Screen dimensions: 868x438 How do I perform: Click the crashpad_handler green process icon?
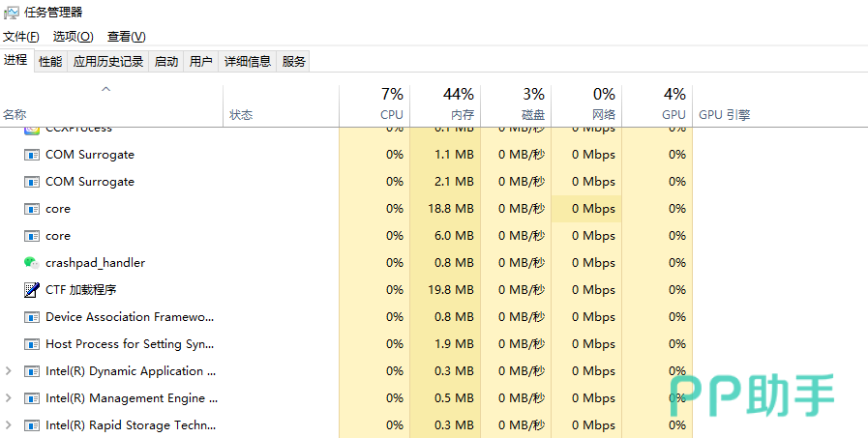pyautogui.click(x=31, y=263)
